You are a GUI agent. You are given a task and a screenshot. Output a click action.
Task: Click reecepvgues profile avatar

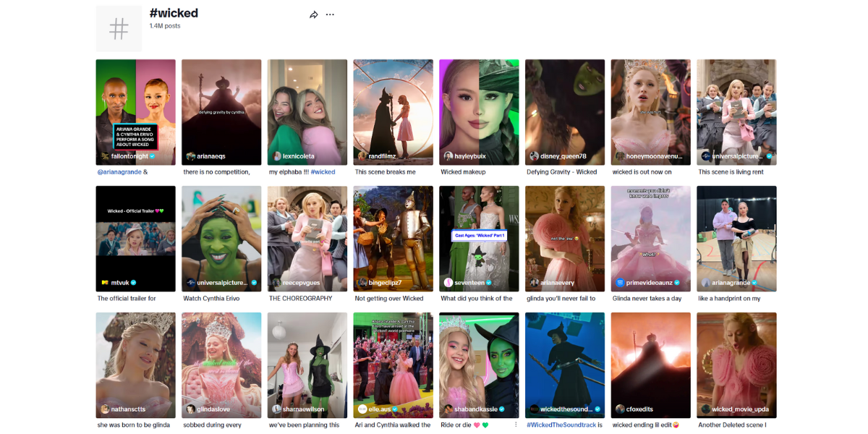coord(277,283)
